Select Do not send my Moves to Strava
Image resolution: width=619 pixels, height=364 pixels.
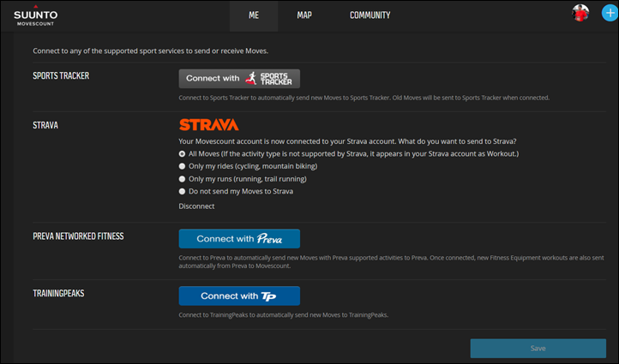click(x=182, y=191)
